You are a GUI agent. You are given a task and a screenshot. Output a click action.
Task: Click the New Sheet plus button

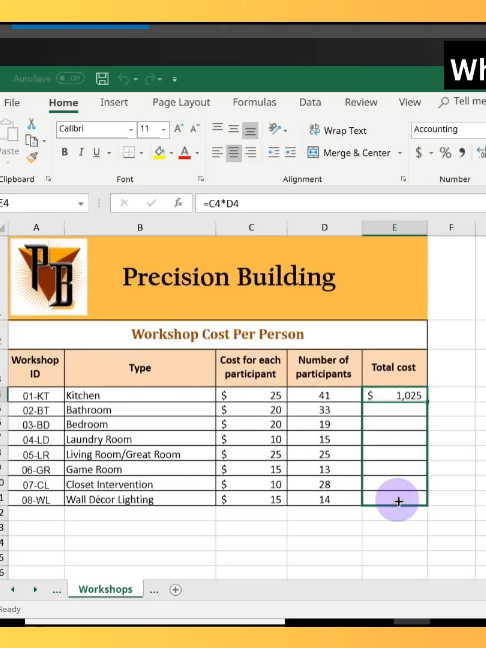176,590
